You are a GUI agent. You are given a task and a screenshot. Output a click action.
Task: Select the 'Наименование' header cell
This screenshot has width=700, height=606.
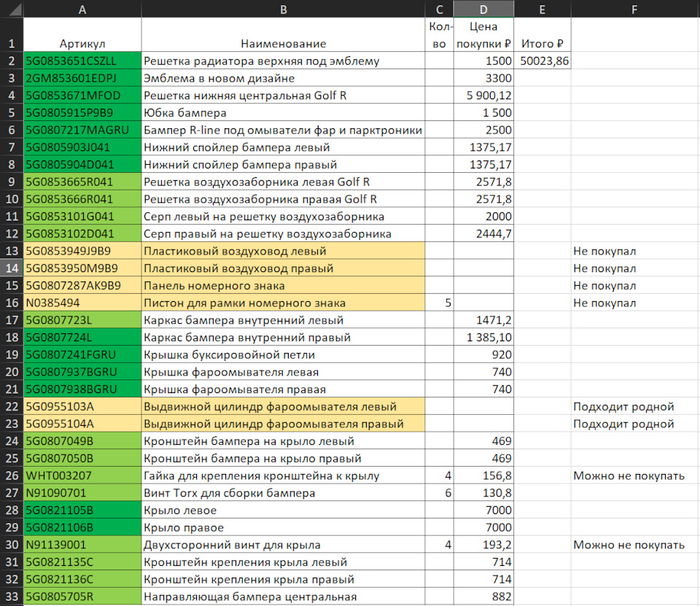coord(283,44)
